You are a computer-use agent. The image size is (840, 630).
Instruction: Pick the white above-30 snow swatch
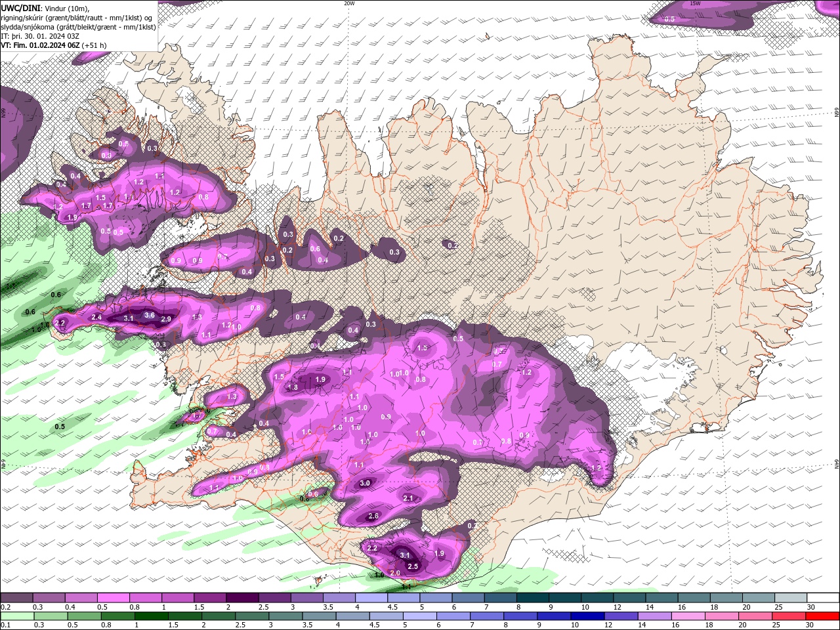click(x=823, y=598)
